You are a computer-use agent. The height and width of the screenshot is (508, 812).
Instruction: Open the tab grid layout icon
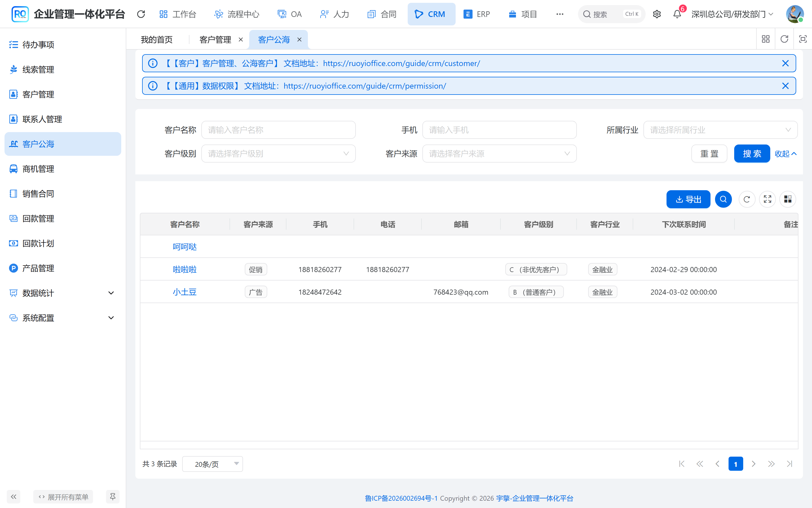pos(766,39)
